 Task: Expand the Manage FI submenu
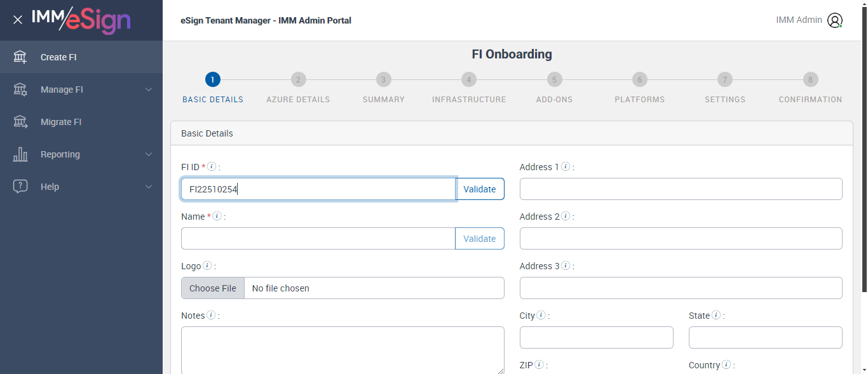coord(149,90)
